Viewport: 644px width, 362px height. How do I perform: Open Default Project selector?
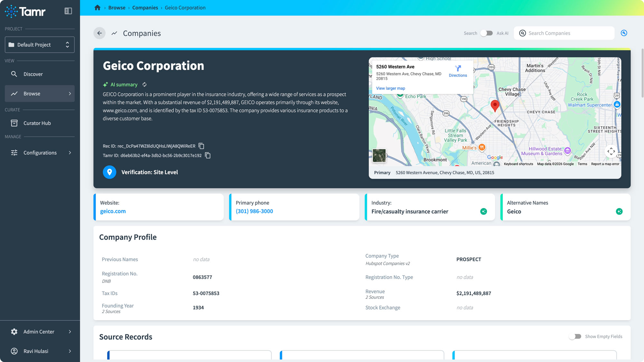click(x=40, y=45)
